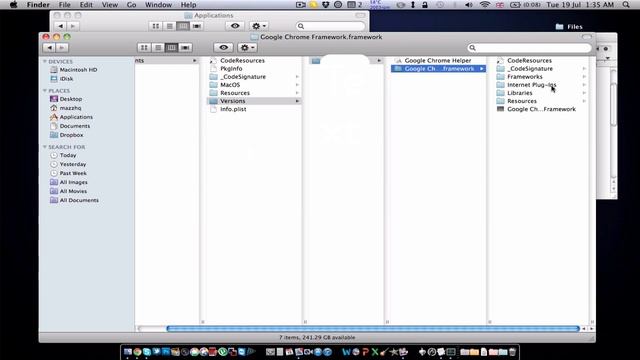Click the right scroll arrow of horizontal scrollbar
Image resolution: width=640 pixels, height=360 pixels.
(x=591, y=329)
